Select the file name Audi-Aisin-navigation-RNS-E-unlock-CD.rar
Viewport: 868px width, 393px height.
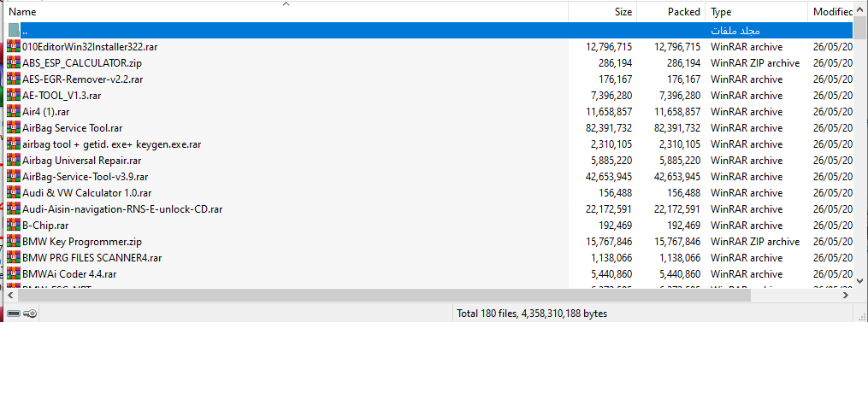(122, 209)
